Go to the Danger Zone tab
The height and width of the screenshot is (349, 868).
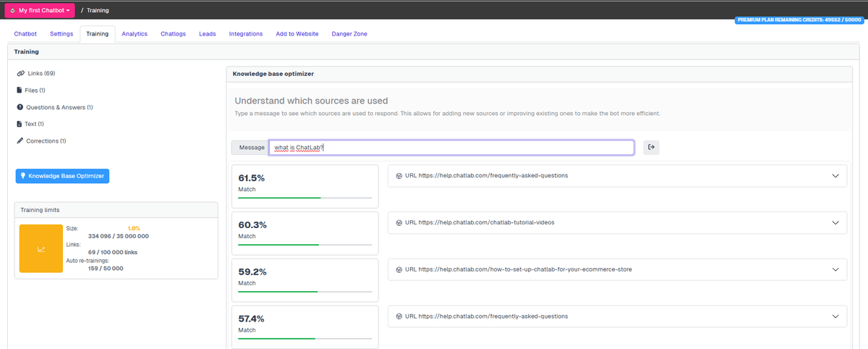pyautogui.click(x=349, y=34)
